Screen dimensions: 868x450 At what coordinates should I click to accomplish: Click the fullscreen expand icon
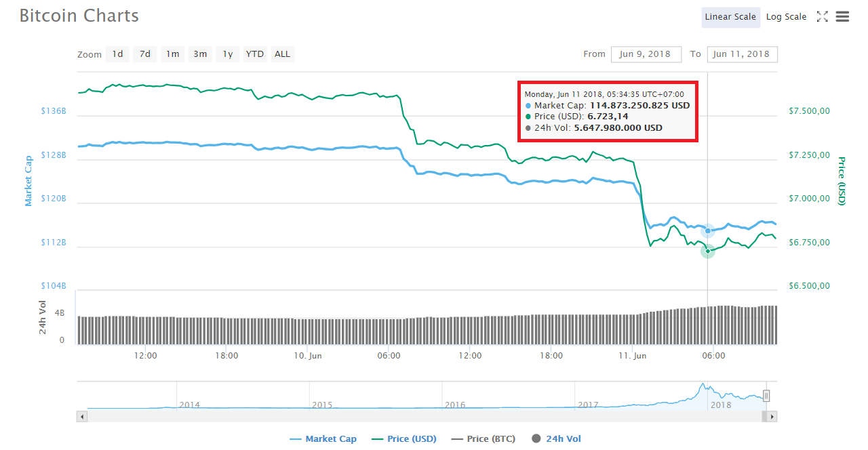tap(822, 17)
